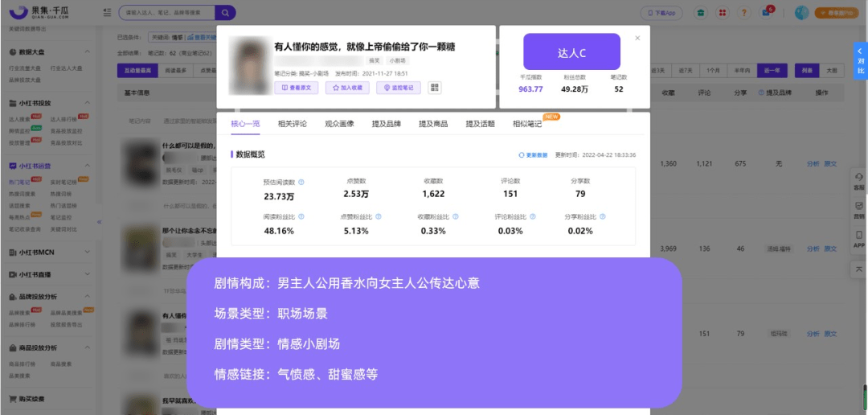
Task: Open the green graduation-cap help center icon
Action: click(x=701, y=13)
